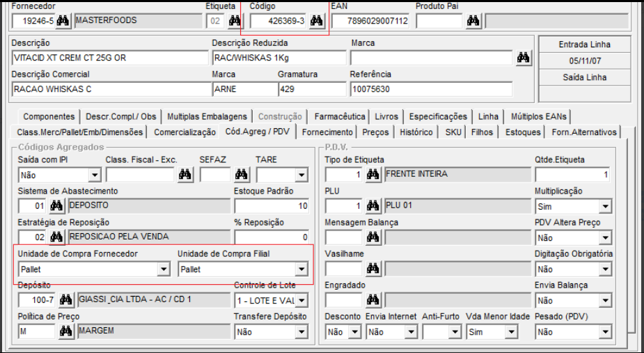644x353 pixels.
Task: Expand Controle de Lote dropdown
Action: pyautogui.click(x=301, y=301)
